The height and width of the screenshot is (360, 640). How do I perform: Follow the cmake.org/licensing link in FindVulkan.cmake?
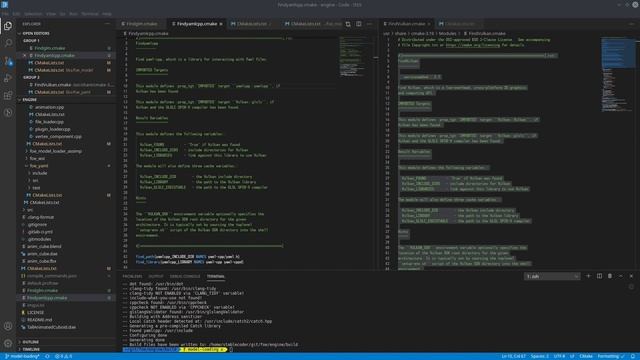tap(472, 45)
